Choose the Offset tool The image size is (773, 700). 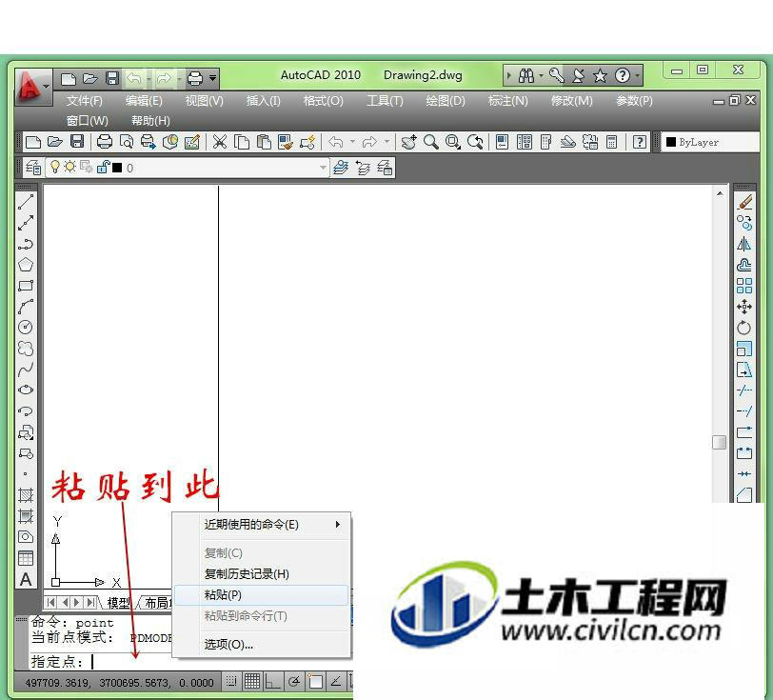pyautogui.click(x=744, y=265)
